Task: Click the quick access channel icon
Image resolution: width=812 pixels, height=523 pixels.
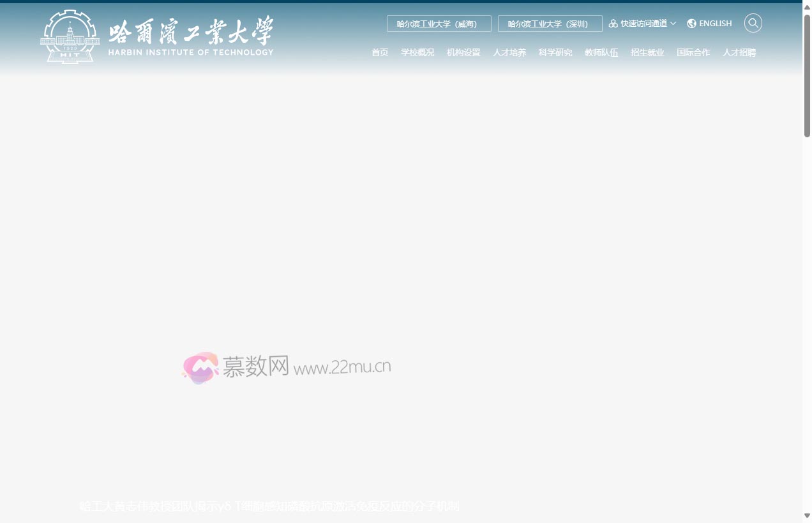Action: point(613,23)
